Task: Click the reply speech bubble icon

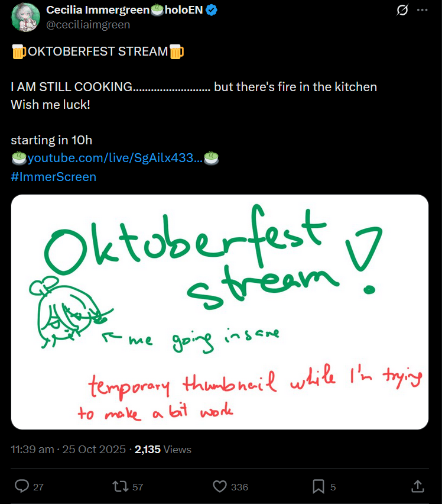Action: tap(22, 486)
